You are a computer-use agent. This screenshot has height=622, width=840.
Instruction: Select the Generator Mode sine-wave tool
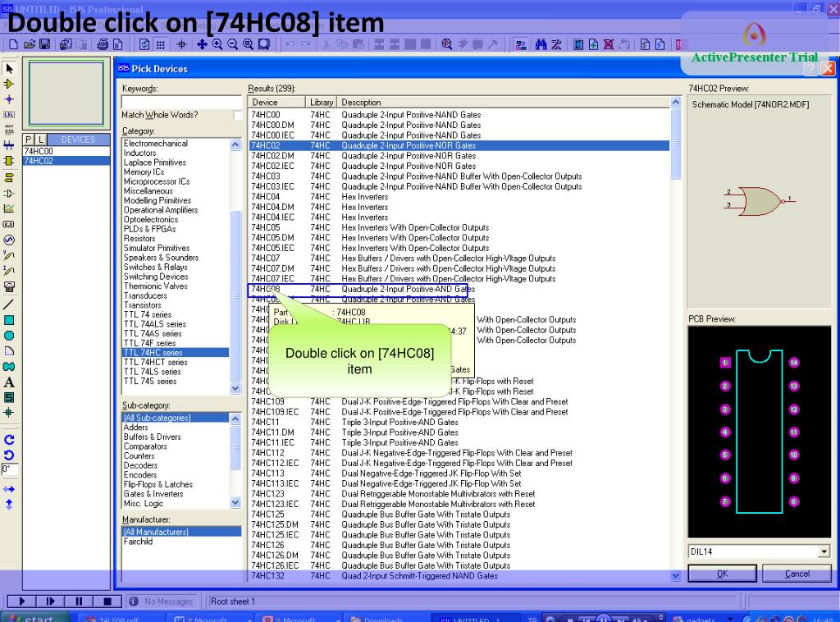pyautogui.click(x=9, y=240)
